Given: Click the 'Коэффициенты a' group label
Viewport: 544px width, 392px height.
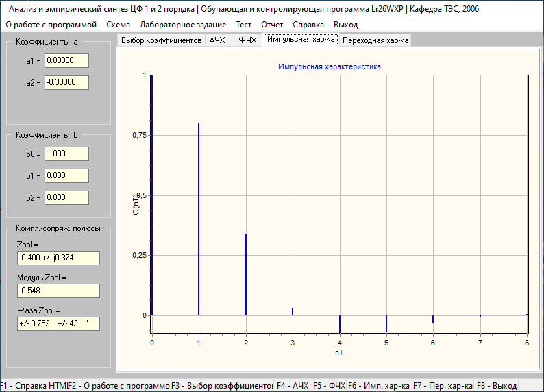Looking at the screenshot, I should click(47, 42).
